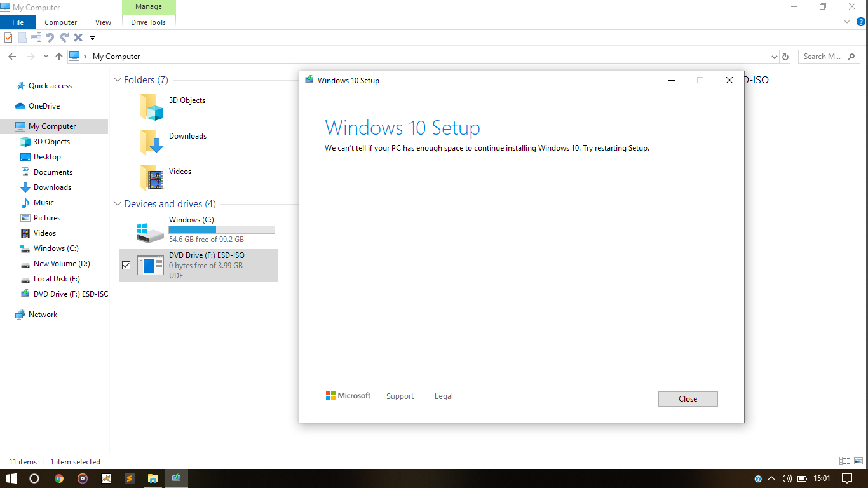Uncheck the DVD Drive (F:) item checkbox
Screen dimensions: 868x488
126,265
